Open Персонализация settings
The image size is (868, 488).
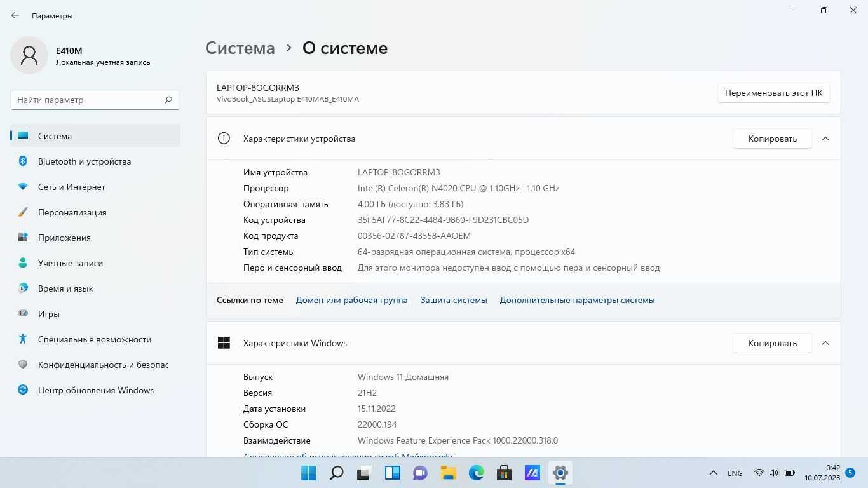pyautogui.click(x=95, y=212)
